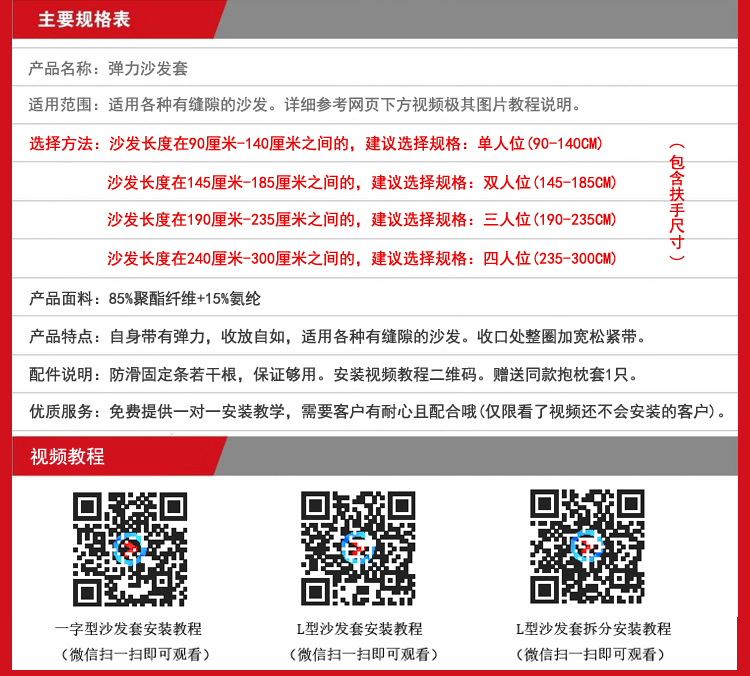Click the WeChat scan hint under the middle L型 QR code
750x676 pixels.
(x=363, y=654)
